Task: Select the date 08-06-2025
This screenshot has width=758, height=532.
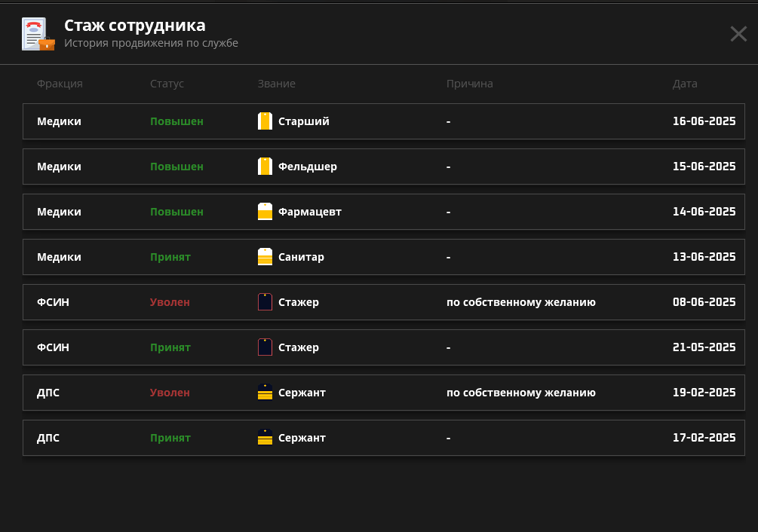Action: tap(704, 302)
